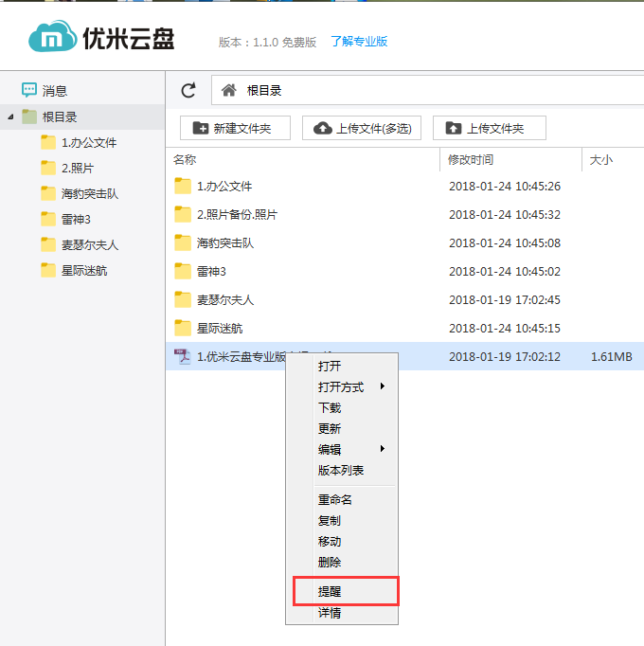Click the folder icon for 1.办公文件 row
The width and height of the screenshot is (644, 646).
183,186
